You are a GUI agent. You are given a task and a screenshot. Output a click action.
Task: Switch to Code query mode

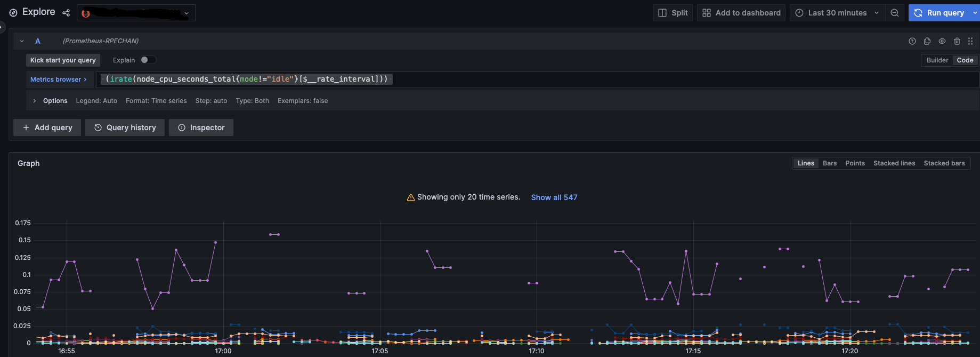tap(965, 60)
